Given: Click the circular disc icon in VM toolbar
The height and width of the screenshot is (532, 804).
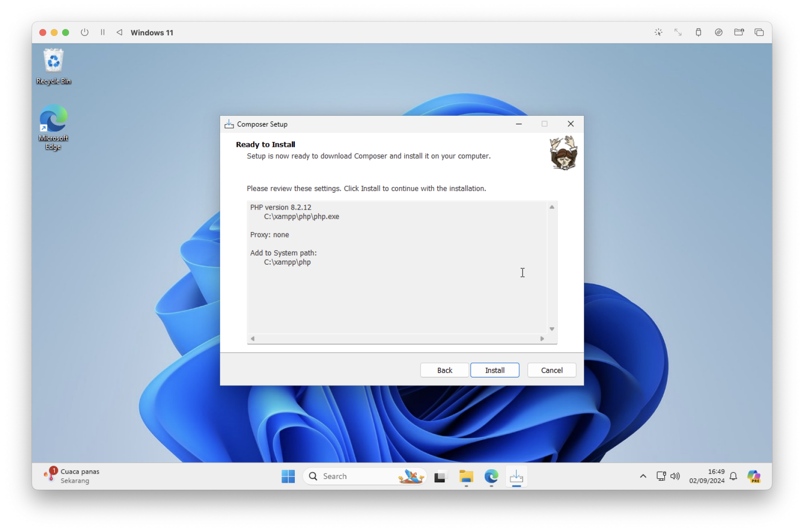Looking at the screenshot, I should coord(718,32).
